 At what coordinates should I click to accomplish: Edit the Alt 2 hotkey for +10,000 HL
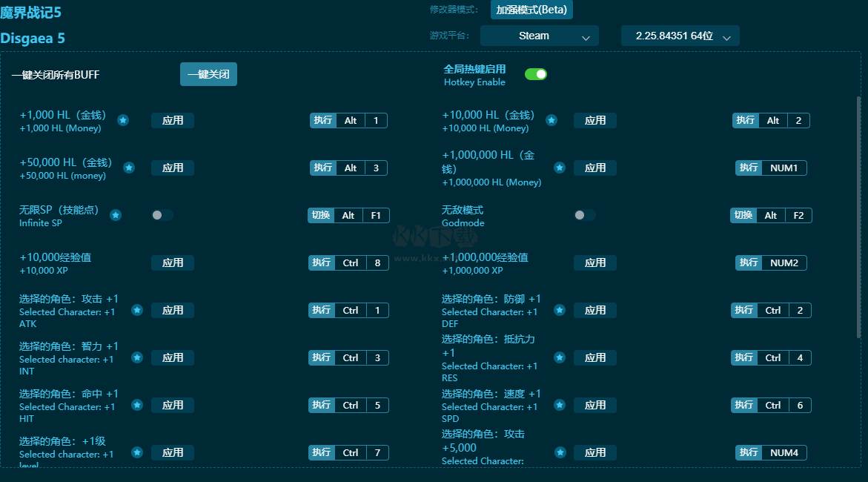[x=771, y=120]
